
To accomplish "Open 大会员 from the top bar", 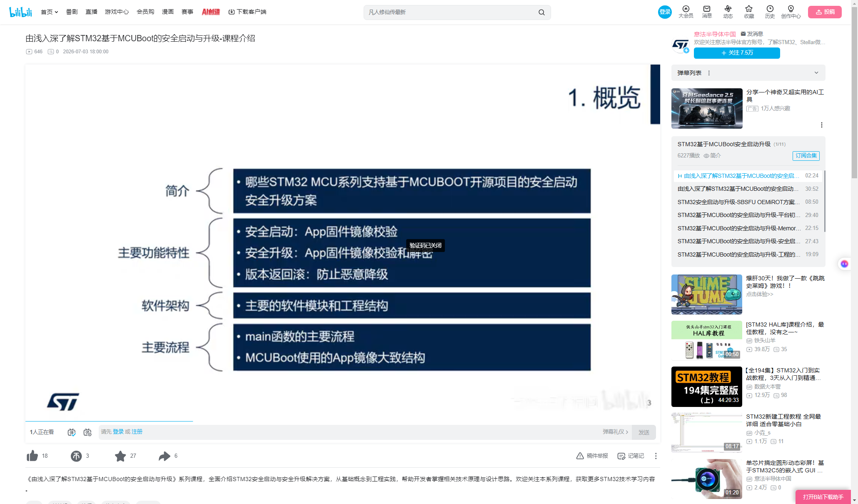I will tap(686, 12).
